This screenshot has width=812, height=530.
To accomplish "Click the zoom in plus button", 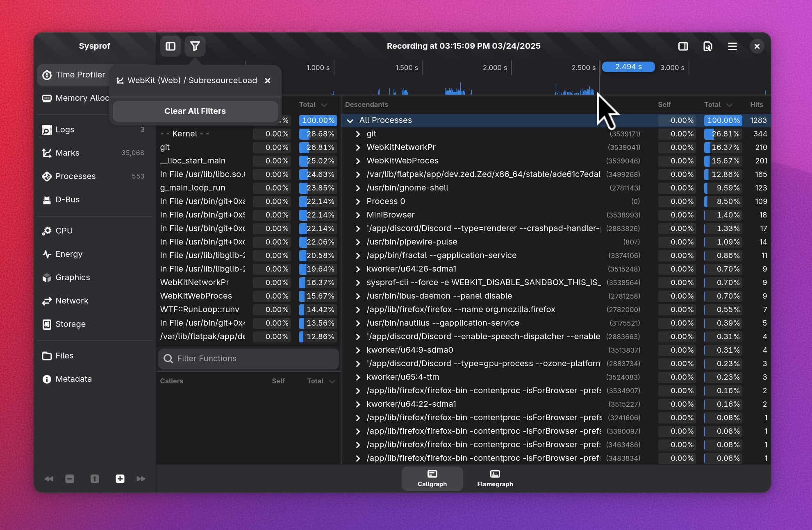I will [120, 479].
